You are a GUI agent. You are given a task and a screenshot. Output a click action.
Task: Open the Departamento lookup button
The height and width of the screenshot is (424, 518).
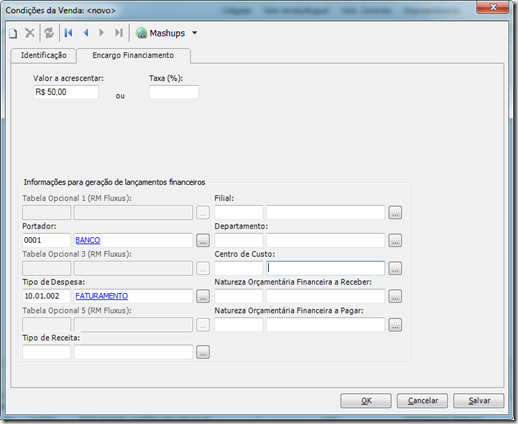[395, 240]
